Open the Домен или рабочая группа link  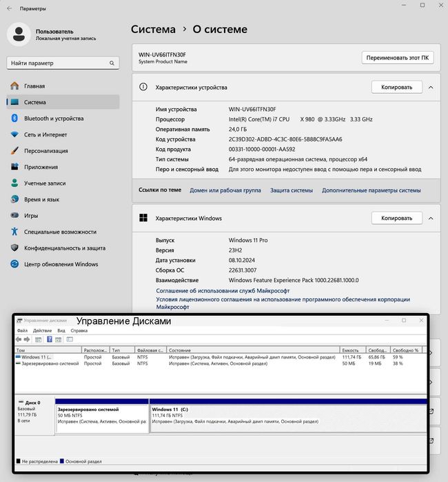coord(225,190)
